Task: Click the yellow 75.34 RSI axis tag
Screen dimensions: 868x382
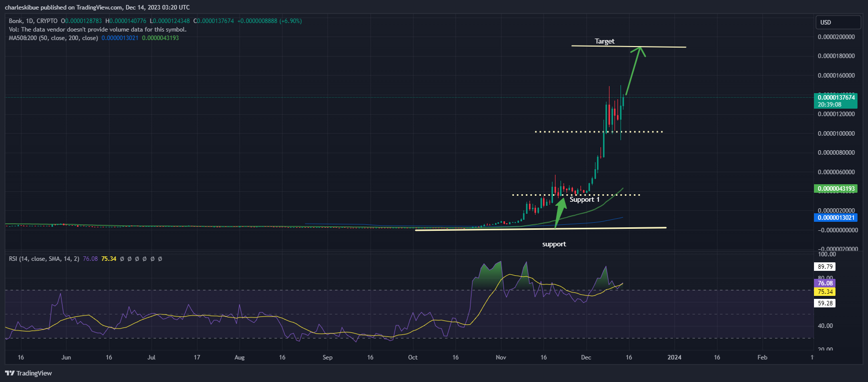Action: pos(825,292)
